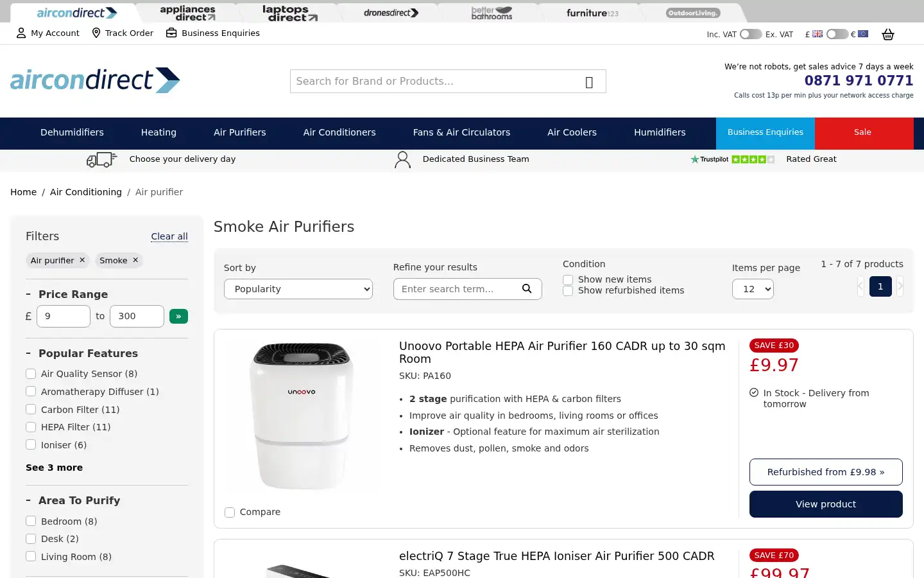Viewport: 924px width, 578px height.
Task: Click Refurbished from £9.98 button
Action: [x=826, y=472]
